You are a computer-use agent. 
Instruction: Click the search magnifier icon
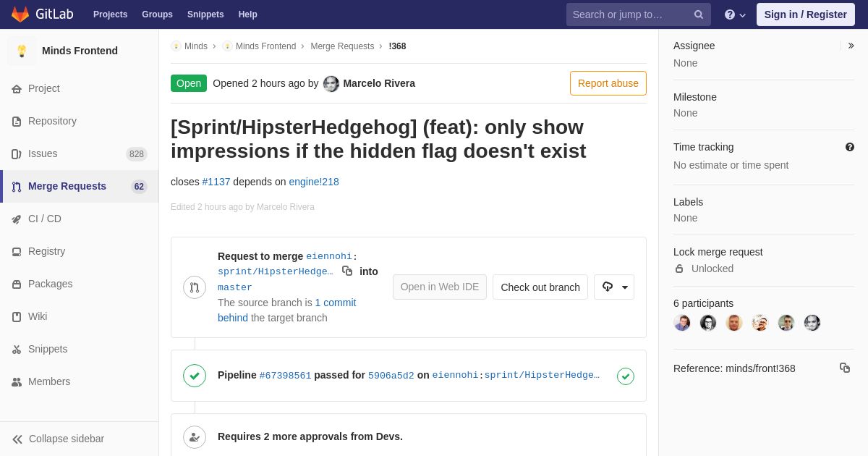point(699,14)
